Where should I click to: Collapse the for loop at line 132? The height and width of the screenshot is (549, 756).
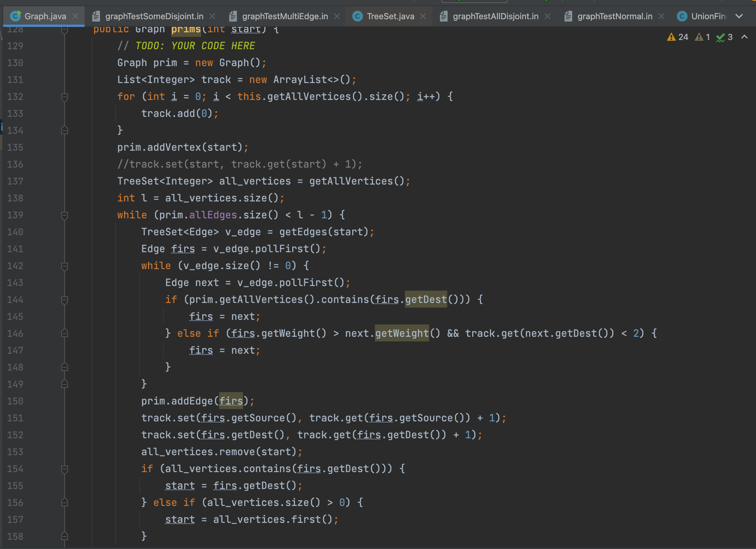(x=65, y=97)
